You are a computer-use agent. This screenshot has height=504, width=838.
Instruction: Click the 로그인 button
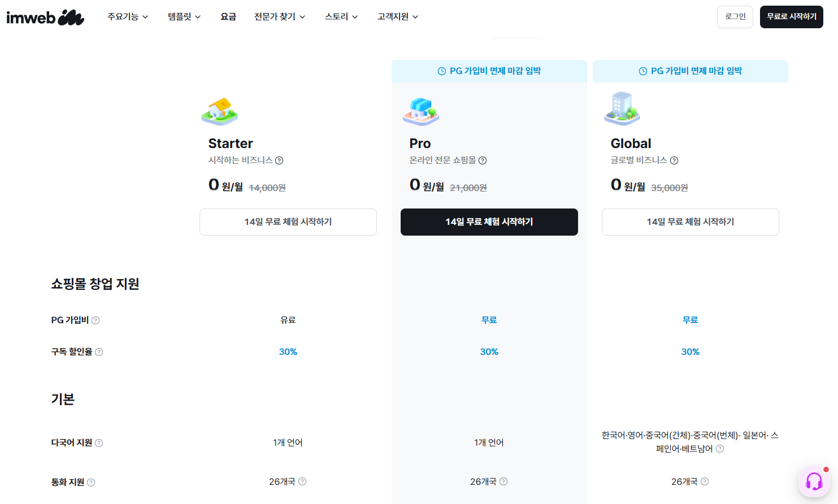pyautogui.click(x=735, y=16)
